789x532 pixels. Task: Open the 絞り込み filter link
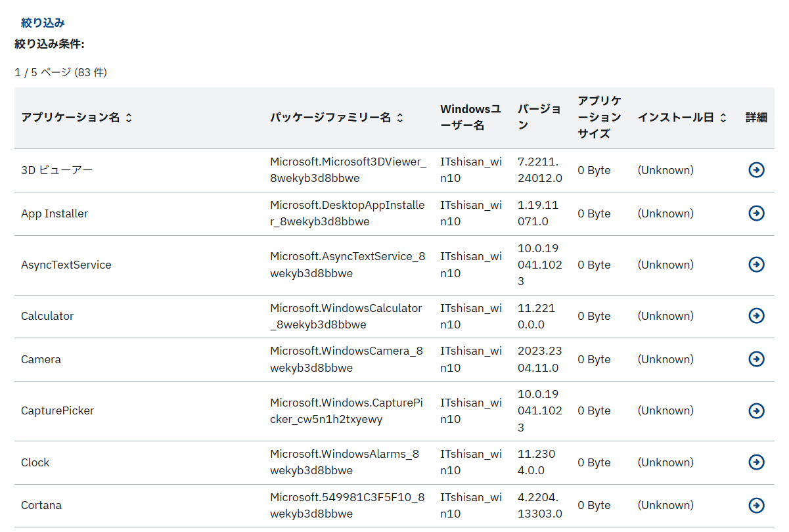43,23
